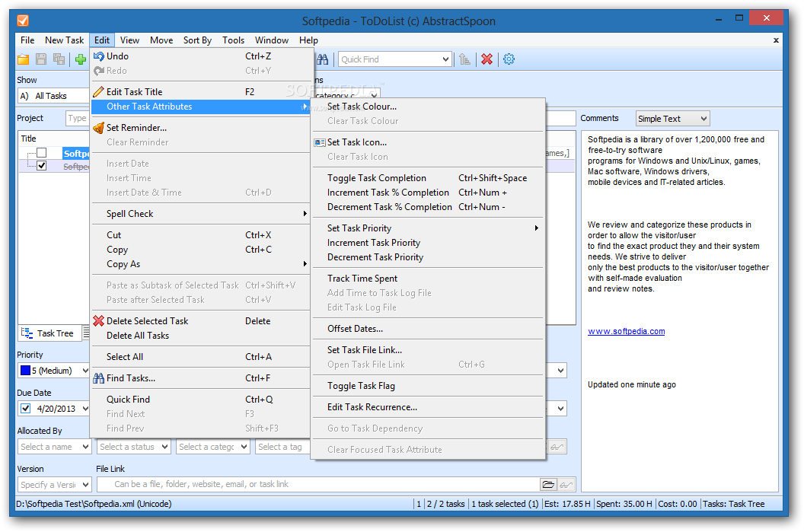Open the Help menu
This screenshot has height=532, width=804.
(x=308, y=40)
